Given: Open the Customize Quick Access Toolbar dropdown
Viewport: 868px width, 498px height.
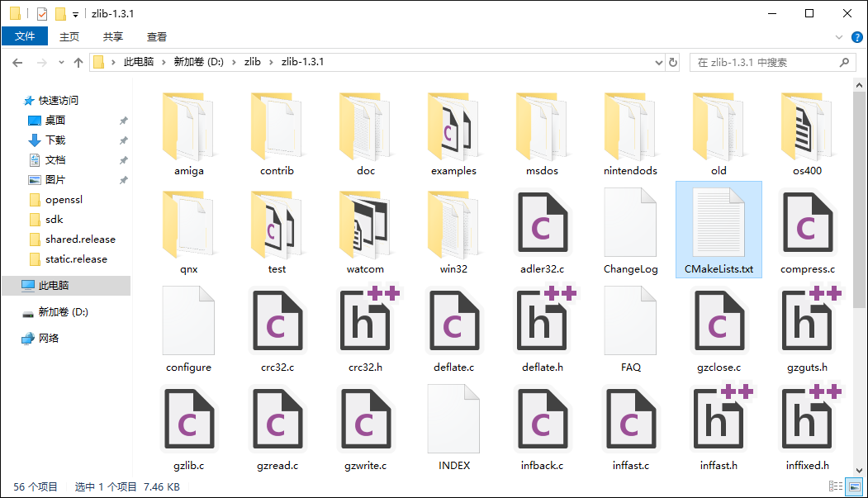Looking at the screenshot, I should pos(76,14).
